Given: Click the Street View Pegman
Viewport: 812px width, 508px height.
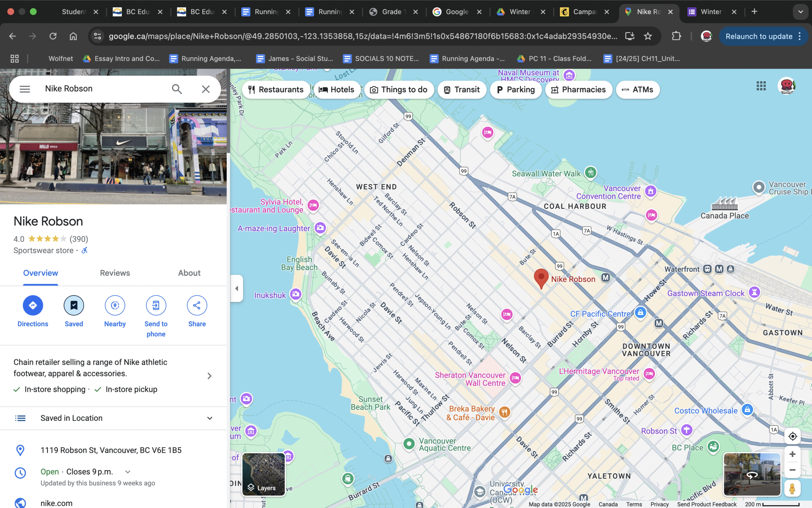Looking at the screenshot, I should [793, 488].
